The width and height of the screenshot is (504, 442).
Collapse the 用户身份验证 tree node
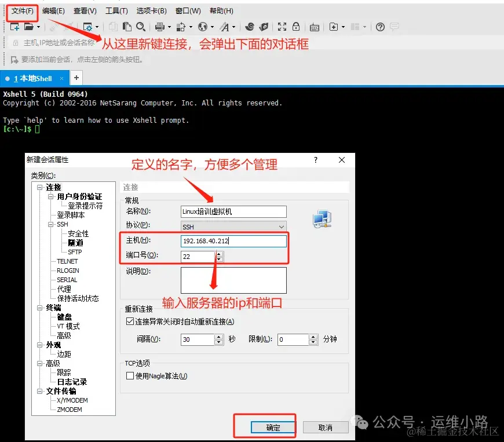coord(50,196)
